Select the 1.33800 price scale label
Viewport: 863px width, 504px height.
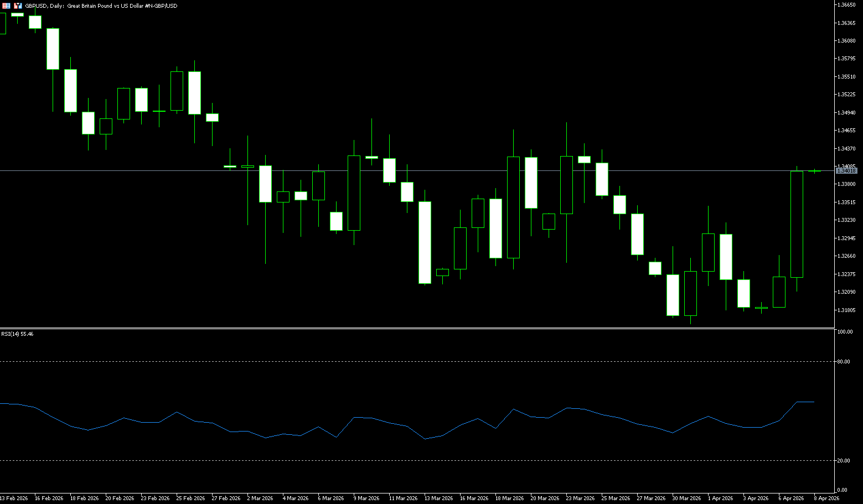(x=847, y=184)
